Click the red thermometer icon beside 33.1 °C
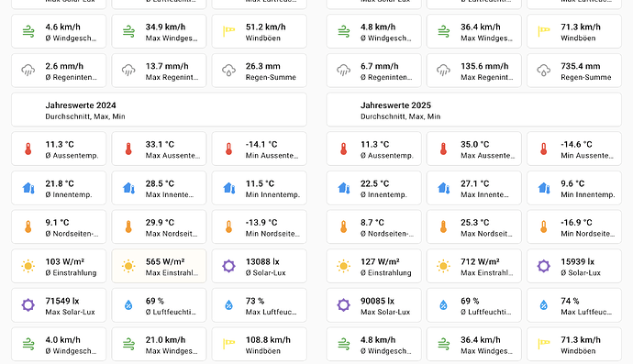Screen dimensions: 633x364 [128, 149]
